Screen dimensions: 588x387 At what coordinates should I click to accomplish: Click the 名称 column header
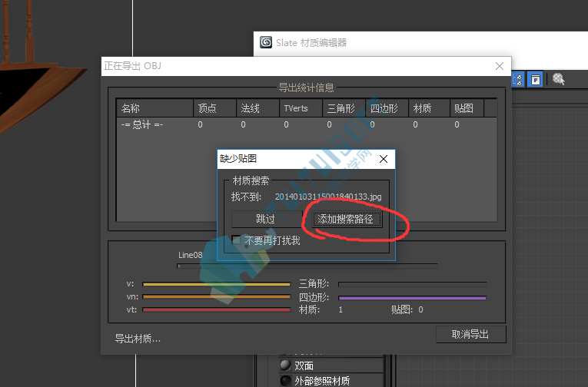point(154,108)
